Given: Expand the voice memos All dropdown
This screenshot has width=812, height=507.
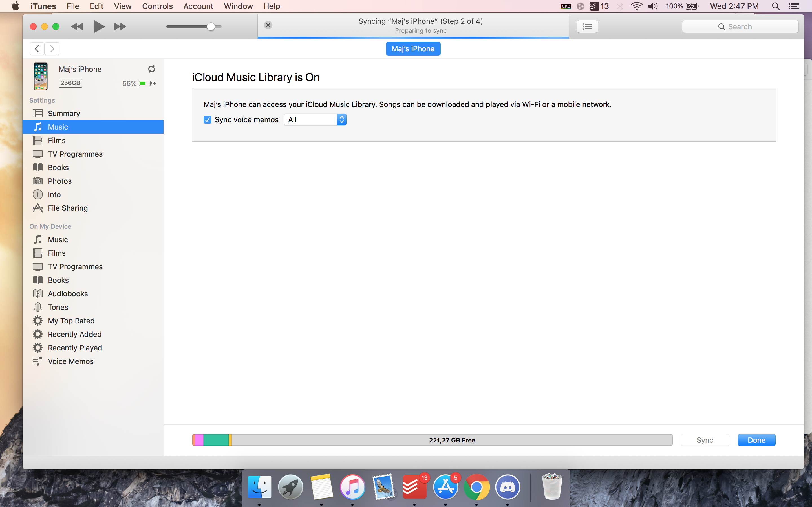Looking at the screenshot, I should pyautogui.click(x=315, y=120).
